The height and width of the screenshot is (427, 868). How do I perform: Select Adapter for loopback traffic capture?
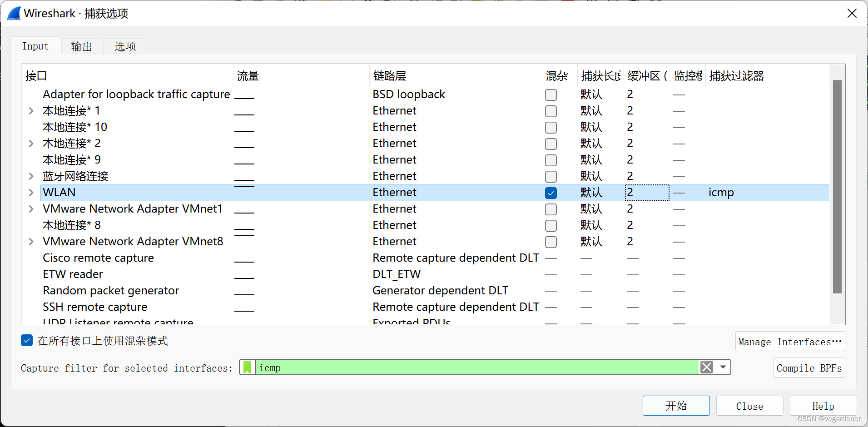136,94
